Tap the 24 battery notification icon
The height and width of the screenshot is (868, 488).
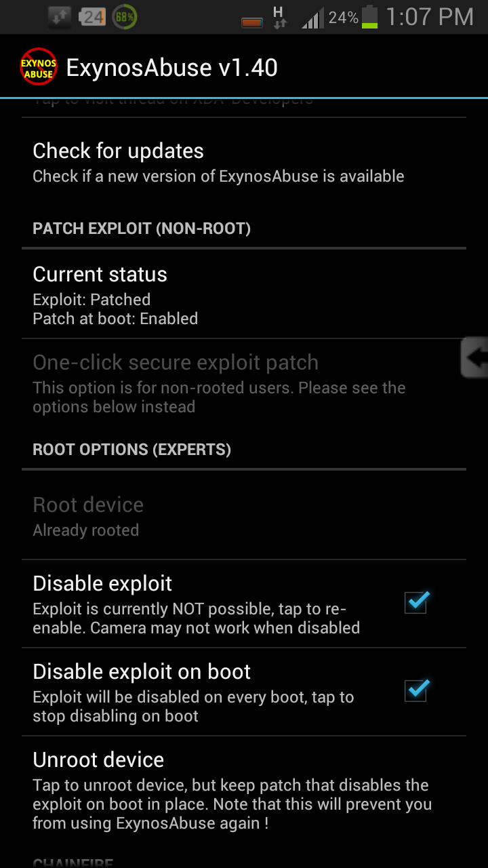93,17
